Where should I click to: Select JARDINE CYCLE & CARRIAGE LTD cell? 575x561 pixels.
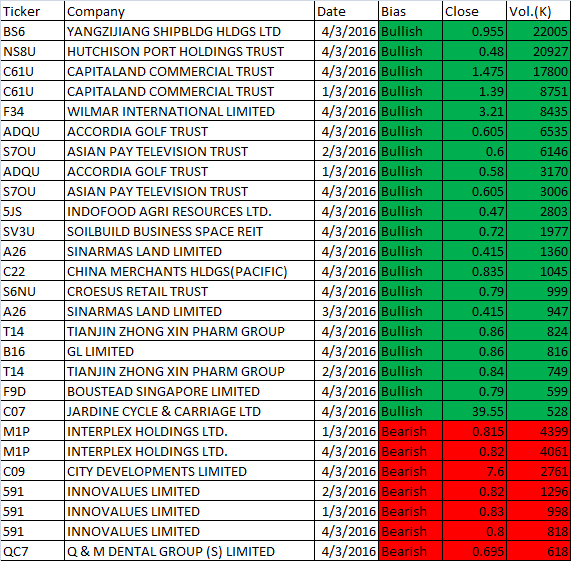[189, 411]
